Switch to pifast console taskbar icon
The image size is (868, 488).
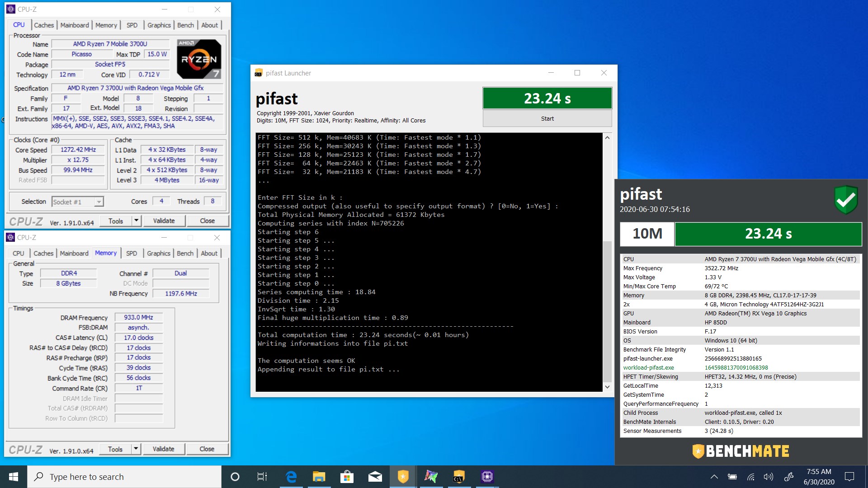click(459, 477)
